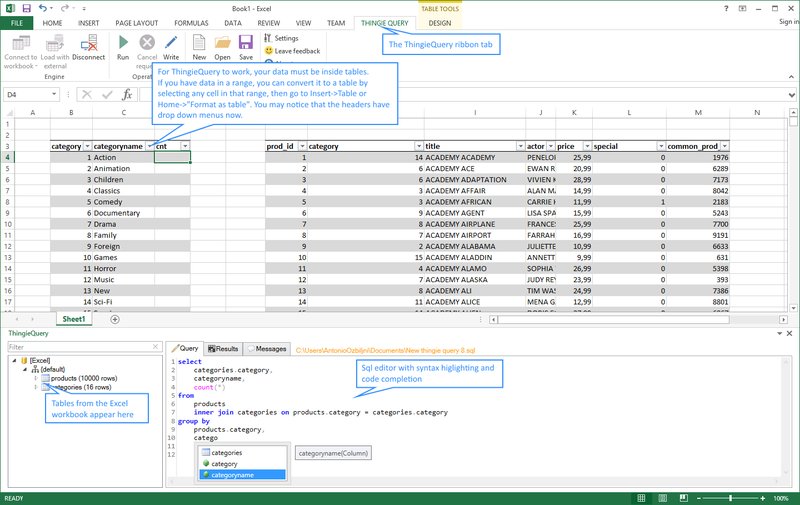Click the Redo arrow in the title bar
The height and width of the screenshot is (505, 800).
64,8
